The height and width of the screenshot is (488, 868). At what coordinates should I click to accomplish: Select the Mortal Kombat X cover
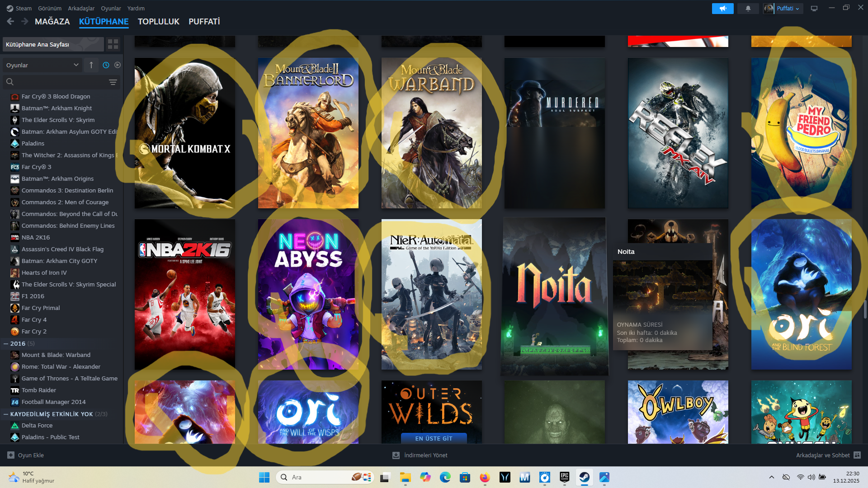pos(184,133)
